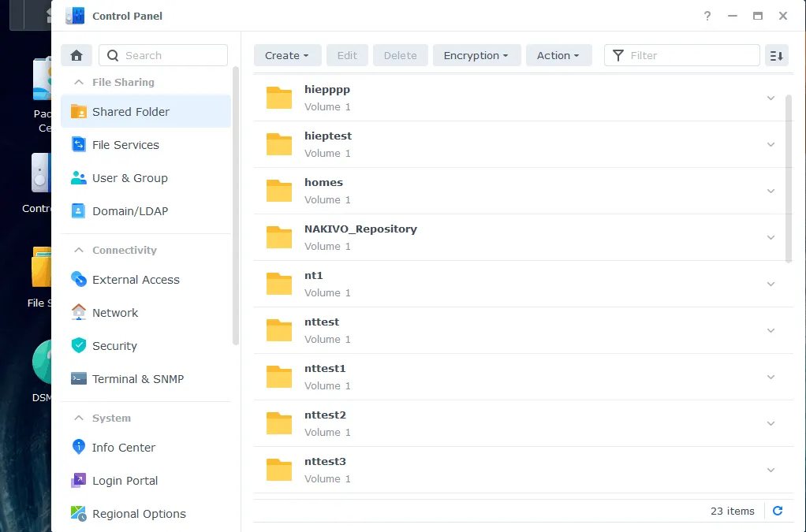Click the Home icon in Control Panel

[x=76, y=55]
